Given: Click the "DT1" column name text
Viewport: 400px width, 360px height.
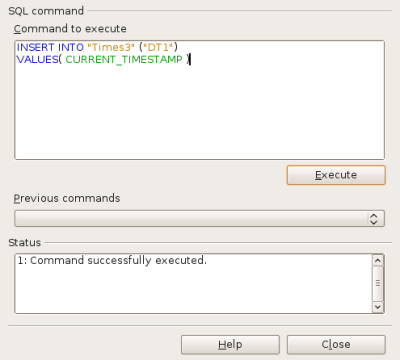Looking at the screenshot, I should click(x=158, y=47).
